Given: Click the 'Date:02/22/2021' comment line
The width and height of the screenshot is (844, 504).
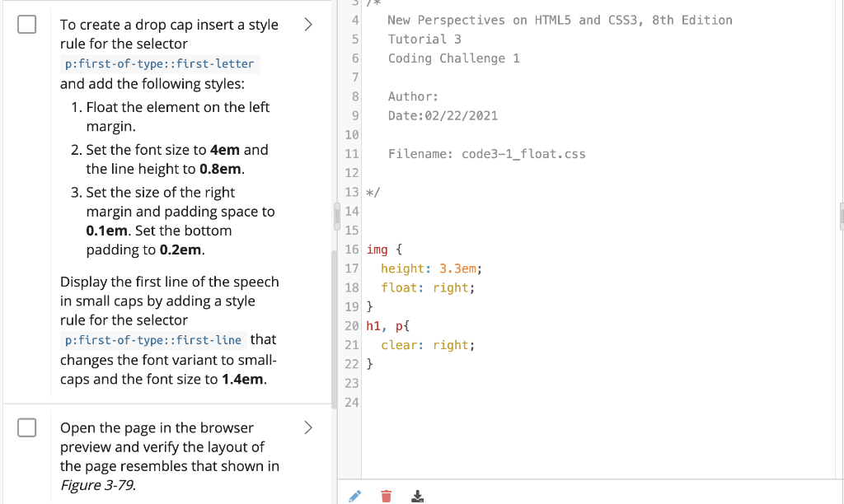Looking at the screenshot, I should pyautogui.click(x=443, y=115).
